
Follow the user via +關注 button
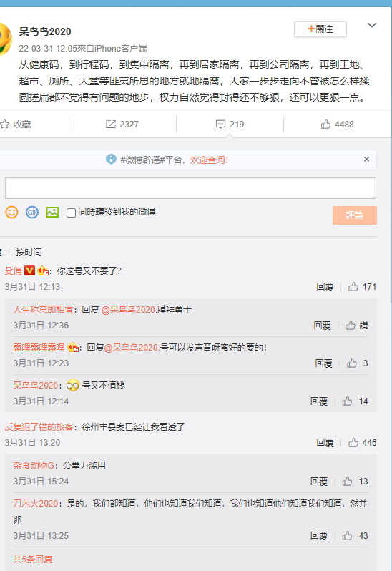click(320, 29)
